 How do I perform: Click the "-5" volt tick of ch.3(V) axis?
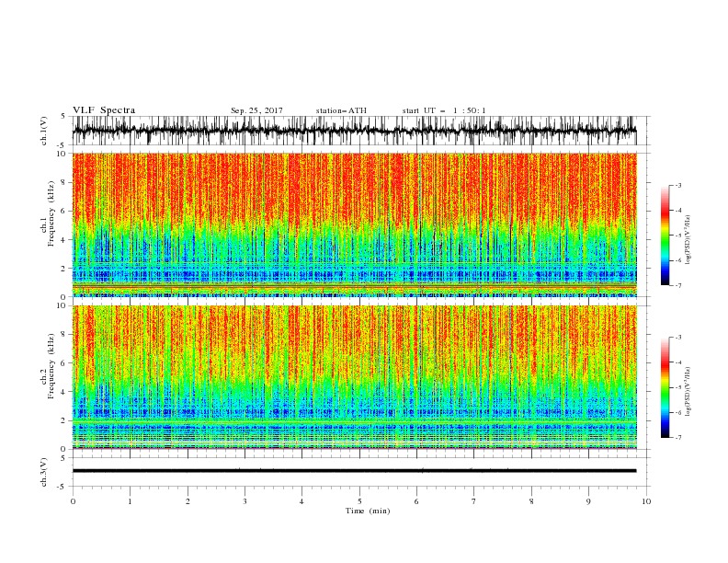coord(62,487)
